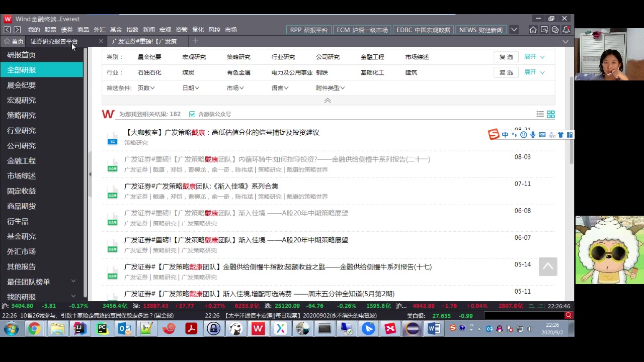Viewport: 644px width, 362px height.
Task: Expand 最佳团队榜单 in the sidebar
Action: pyautogui.click(x=73, y=282)
